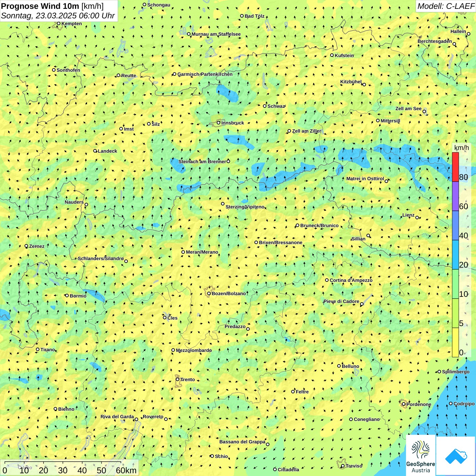The width and height of the screenshot is (476, 476).
Task: Click the date 'Sonntag, 23.03.2025 06:00 Uhr'
Action: click(x=58, y=16)
